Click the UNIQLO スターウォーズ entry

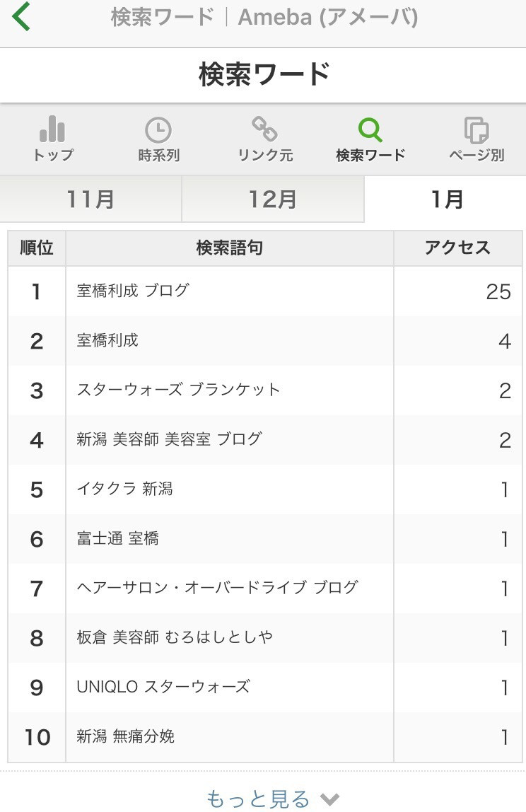click(163, 687)
